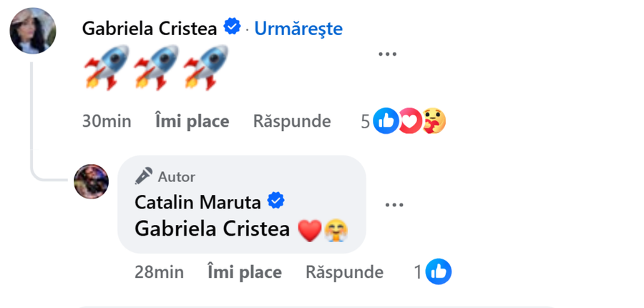Like Catalin Maruta's reply with Îmi place
The width and height of the screenshot is (644, 308).
245,272
